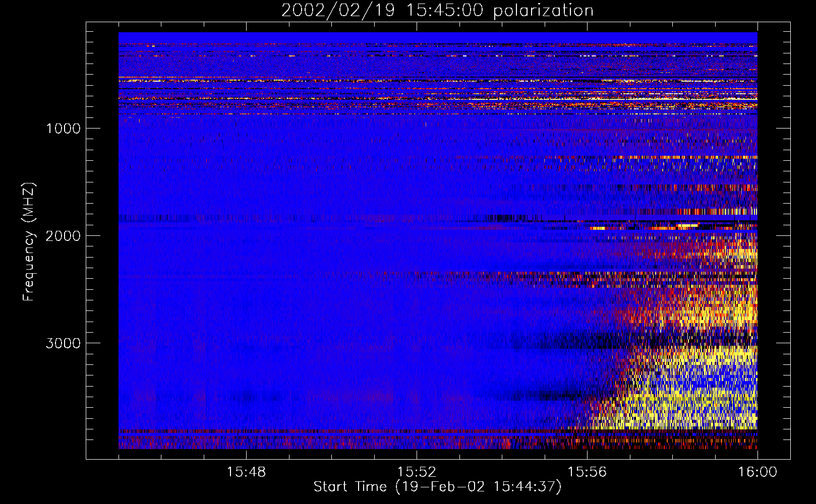The height and width of the screenshot is (504, 816).
Task: Select the '1000' frequency axis label
Action: point(63,129)
